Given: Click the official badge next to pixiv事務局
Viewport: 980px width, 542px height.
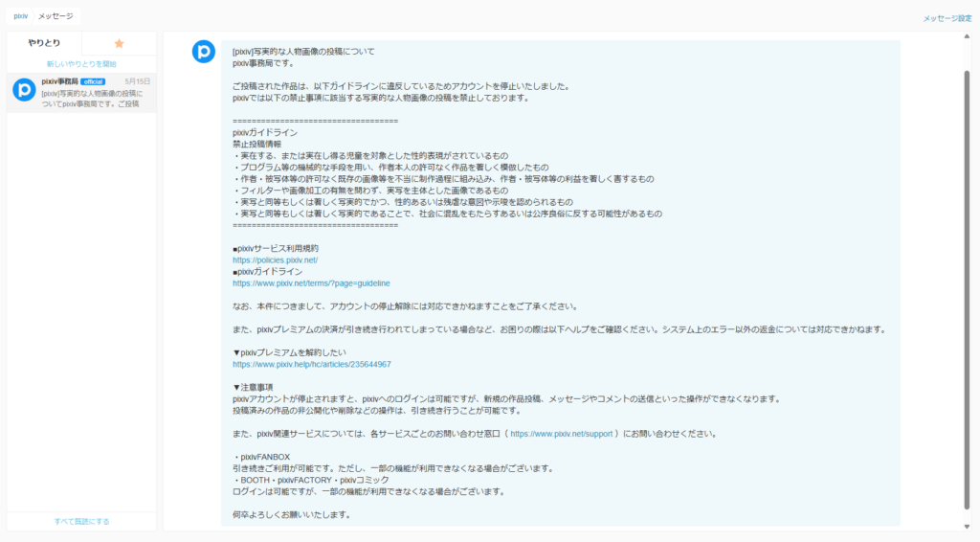Looking at the screenshot, I should coord(93,82).
